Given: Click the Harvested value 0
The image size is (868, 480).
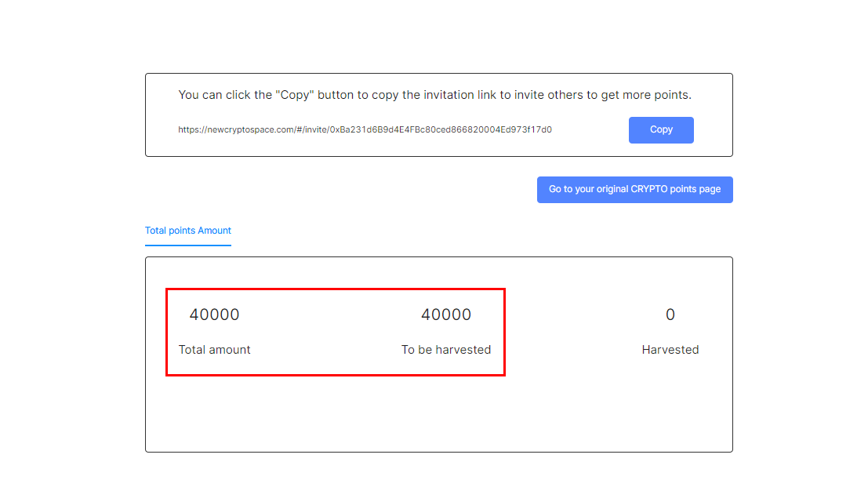Looking at the screenshot, I should (670, 315).
